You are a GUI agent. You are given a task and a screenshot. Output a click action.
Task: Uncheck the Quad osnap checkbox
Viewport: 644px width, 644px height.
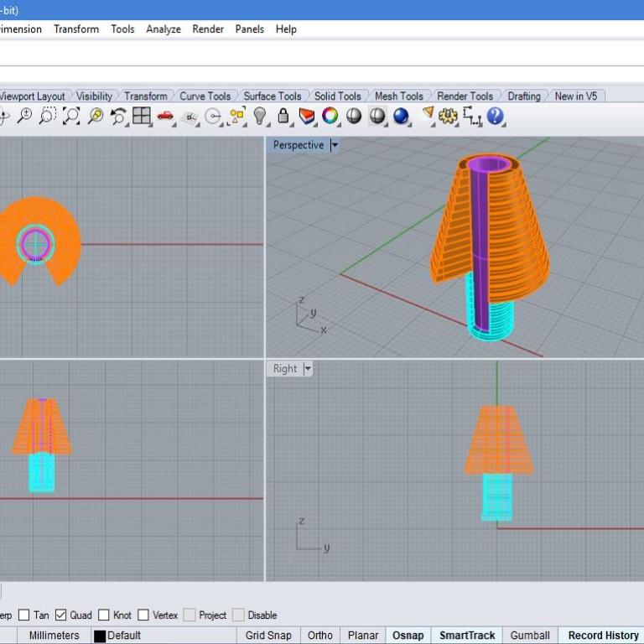click(x=60, y=615)
